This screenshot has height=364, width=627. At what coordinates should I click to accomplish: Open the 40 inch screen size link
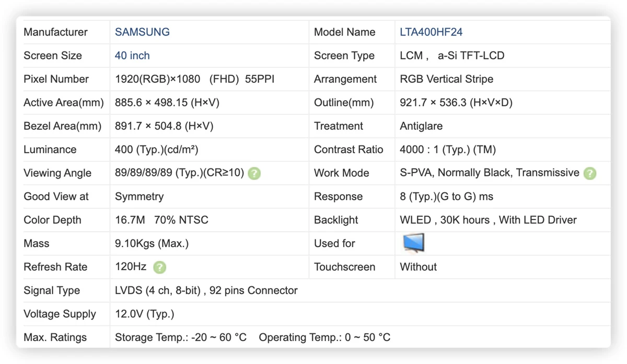[132, 55]
